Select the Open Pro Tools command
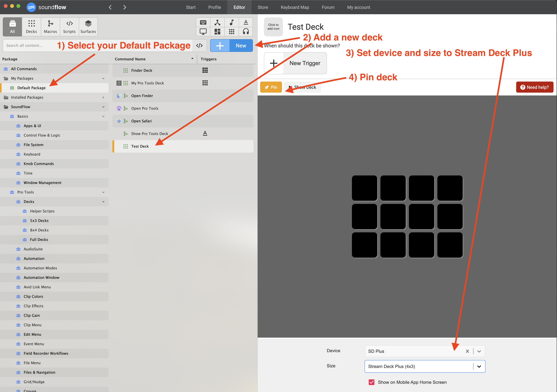The height and width of the screenshot is (392, 557). pyautogui.click(x=183, y=108)
